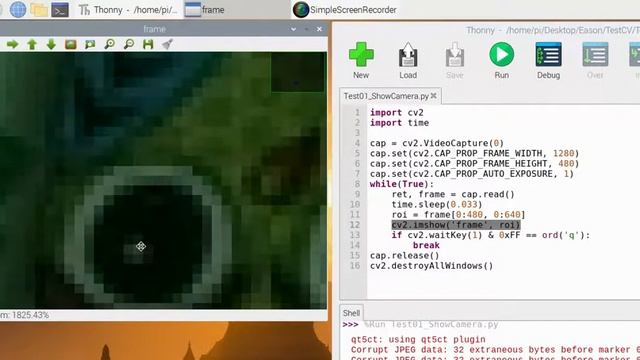The height and width of the screenshot is (360, 640).
Task: Switch to the frame window in the taskbar
Action: click(236, 10)
